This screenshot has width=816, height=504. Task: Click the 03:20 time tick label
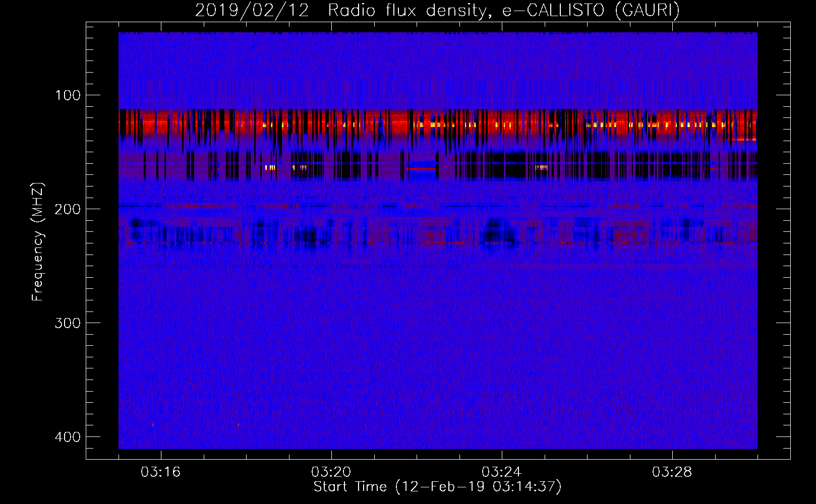click(x=331, y=472)
